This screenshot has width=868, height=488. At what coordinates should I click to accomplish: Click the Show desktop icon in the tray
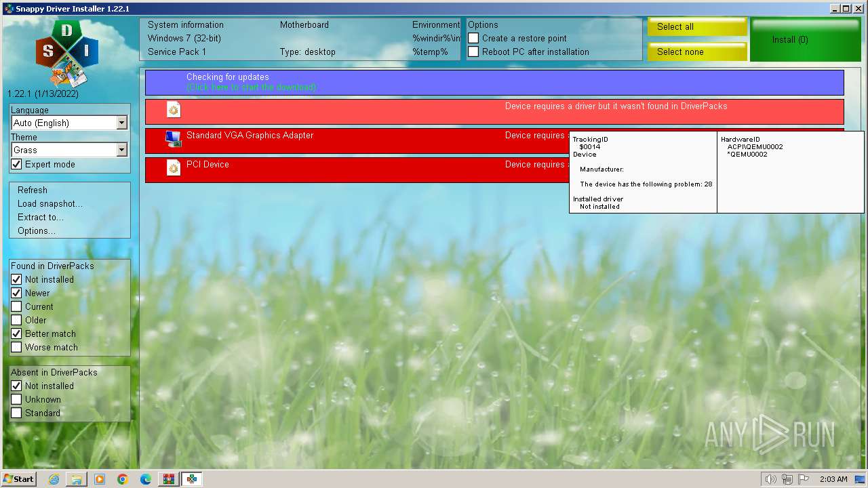[x=860, y=479]
